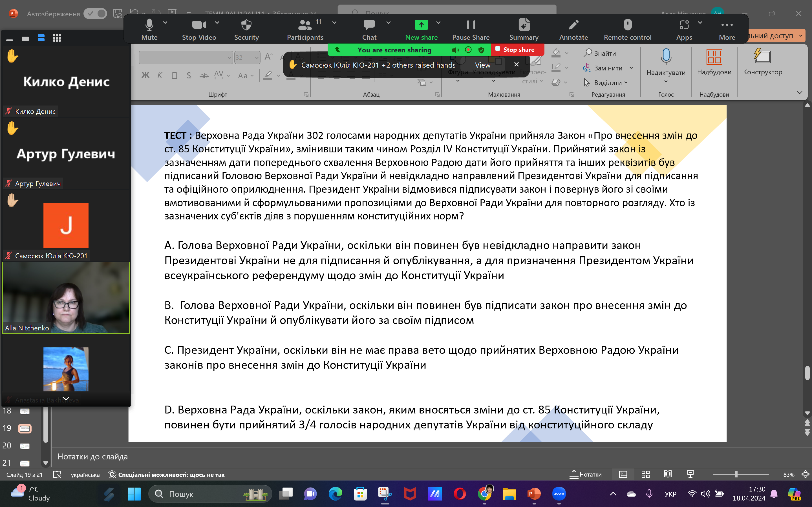The width and height of the screenshot is (812, 507).
Task: Expand the font size dropdown
Action: point(257,58)
